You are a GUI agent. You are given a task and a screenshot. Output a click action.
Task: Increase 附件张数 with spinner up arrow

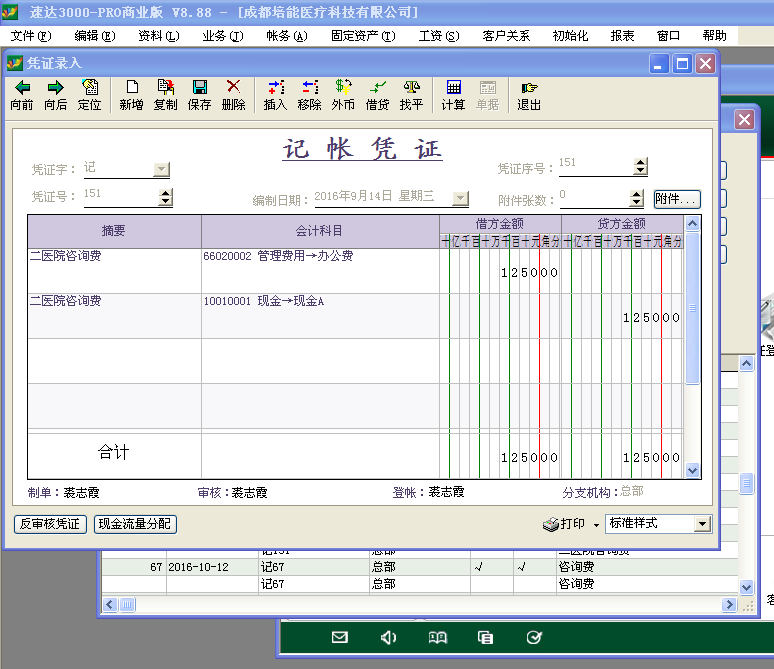point(637,195)
